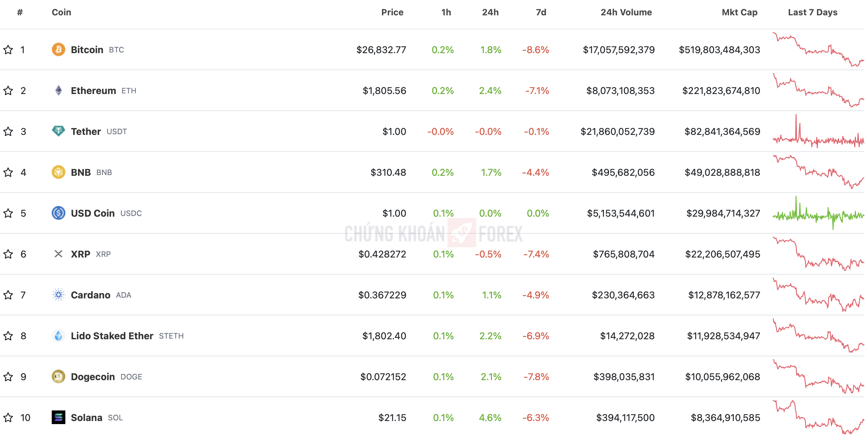The height and width of the screenshot is (436, 868).
Task: Star Tether as a favorite
Action: point(8,131)
